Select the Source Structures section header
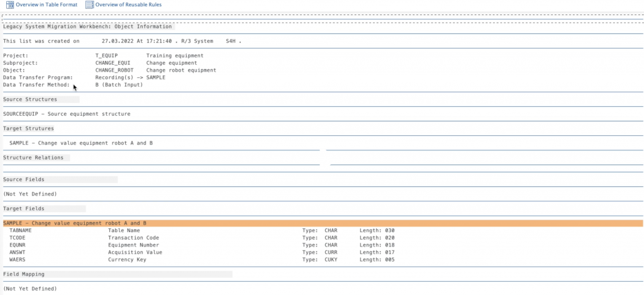 [x=30, y=99]
